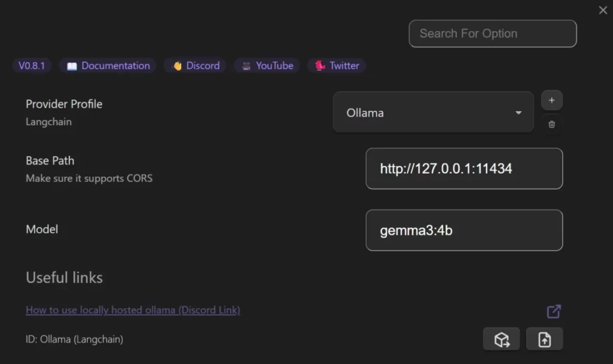The width and height of the screenshot is (613, 364).
Task: Expand the provider selection chevron arrow
Action: coord(518,112)
